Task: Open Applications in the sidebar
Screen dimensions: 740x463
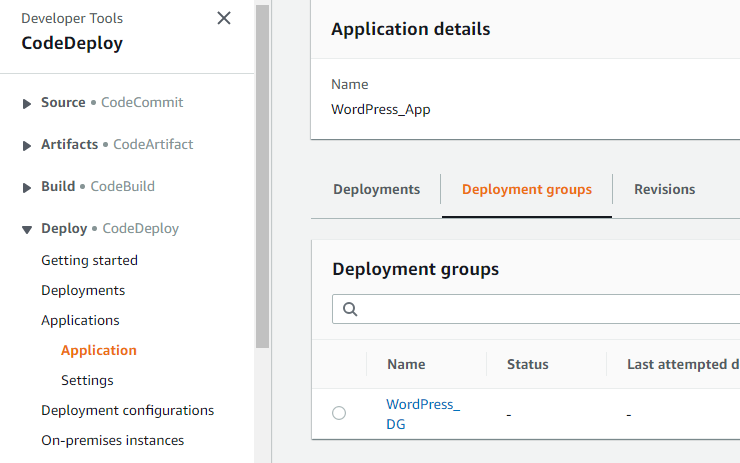Action: click(80, 320)
